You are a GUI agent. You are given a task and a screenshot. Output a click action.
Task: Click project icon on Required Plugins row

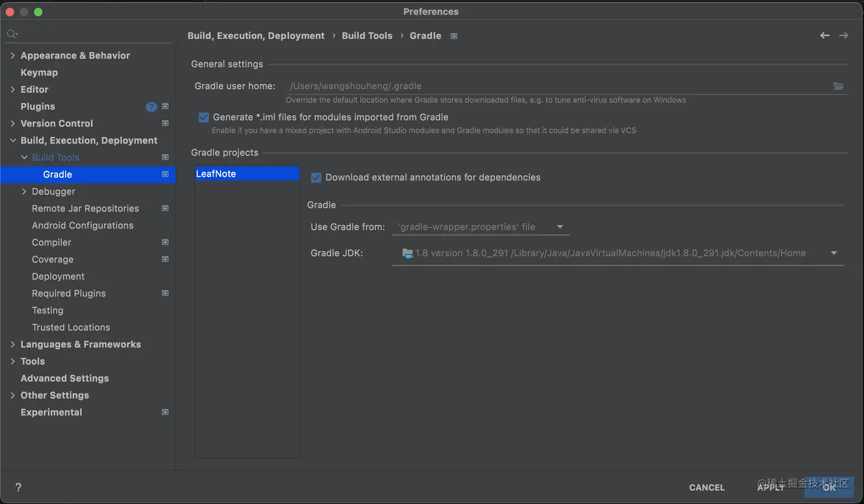165,293
